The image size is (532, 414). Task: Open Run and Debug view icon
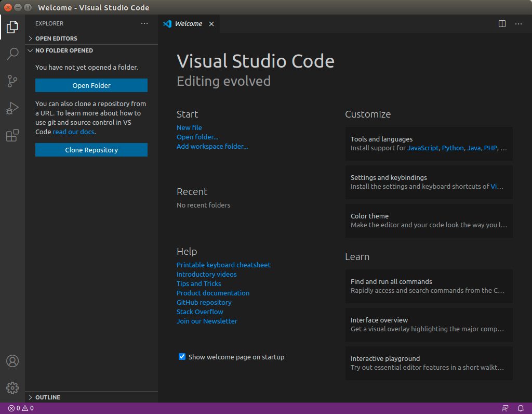click(x=12, y=108)
